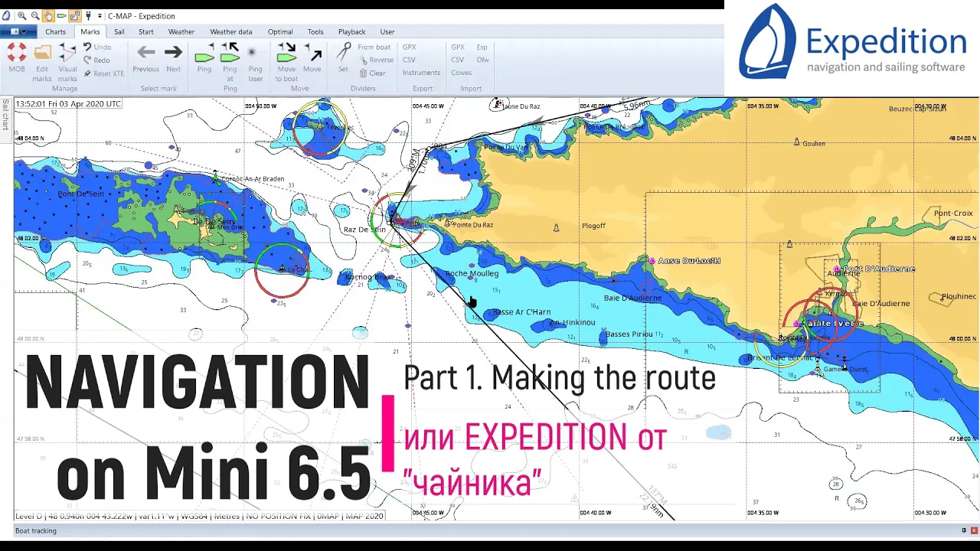The width and height of the screenshot is (980, 551).
Task: Click Reset XTE
Action: [x=103, y=73]
